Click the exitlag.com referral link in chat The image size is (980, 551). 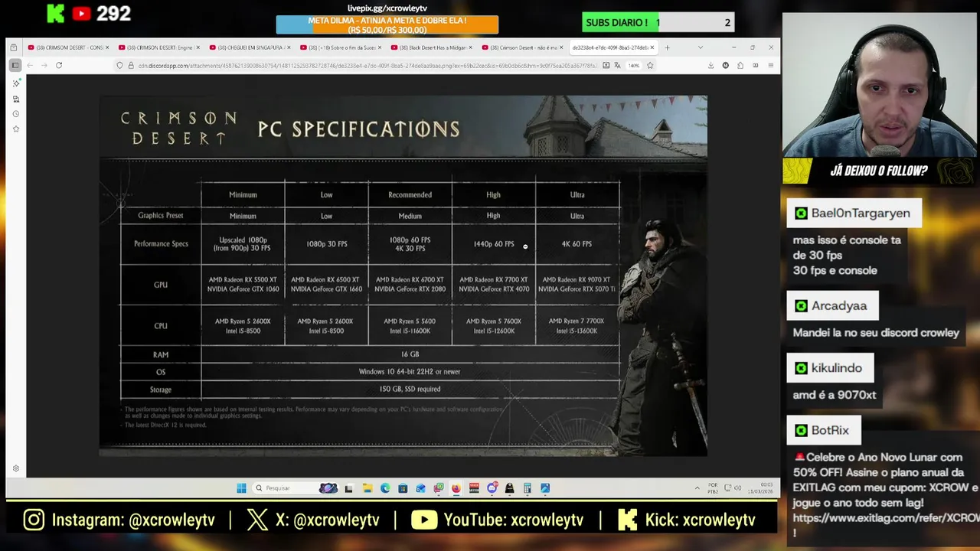[886, 518]
